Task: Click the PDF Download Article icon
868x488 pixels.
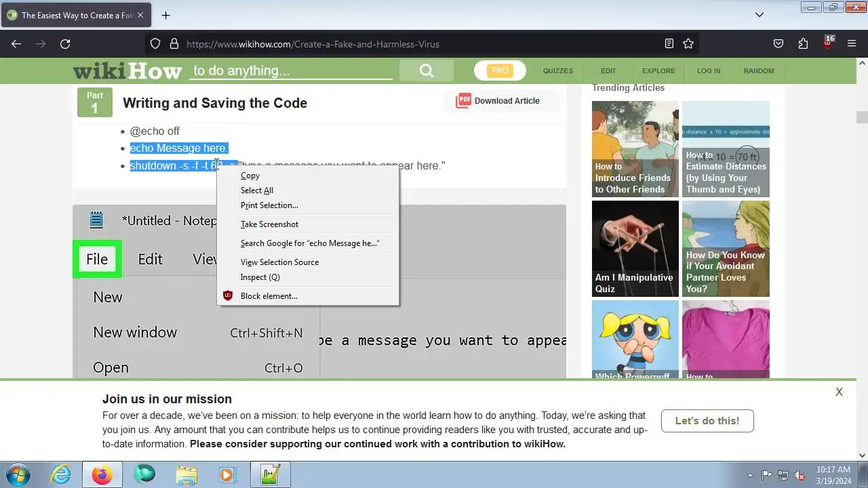Action: [463, 101]
